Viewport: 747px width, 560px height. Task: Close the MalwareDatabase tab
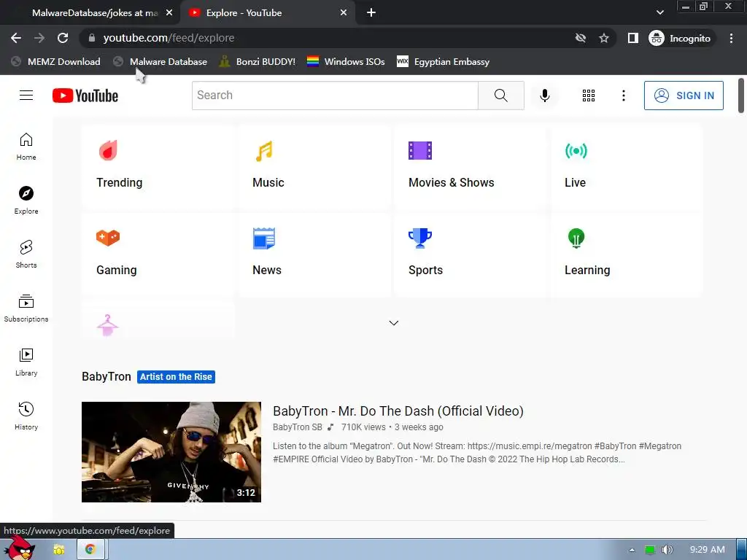pyautogui.click(x=169, y=13)
